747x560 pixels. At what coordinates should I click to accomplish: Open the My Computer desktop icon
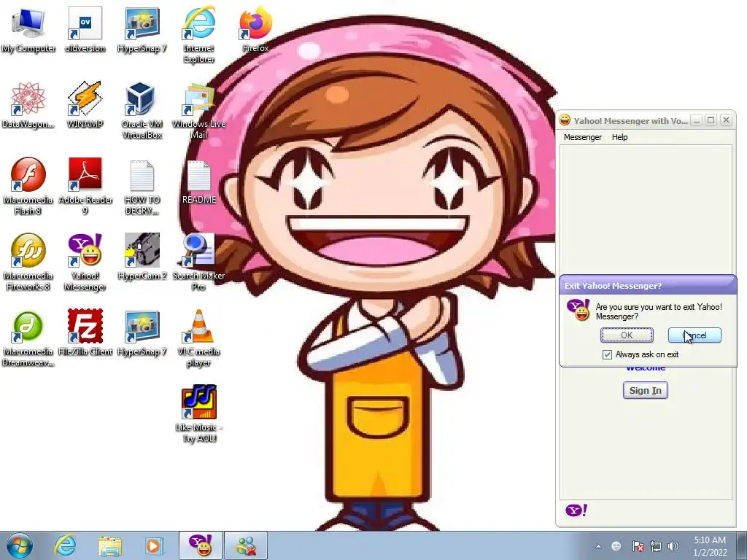pyautogui.click(x=28, y=29)
